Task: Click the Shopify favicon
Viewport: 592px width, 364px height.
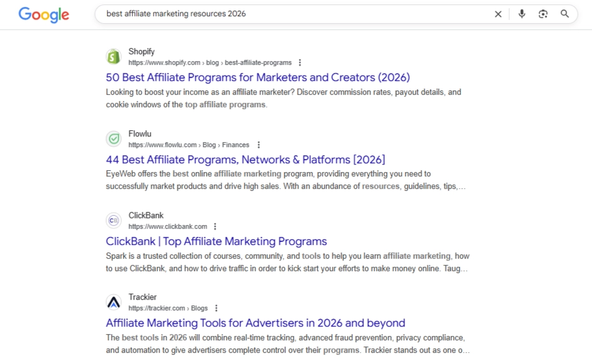Action: (114, 56)
